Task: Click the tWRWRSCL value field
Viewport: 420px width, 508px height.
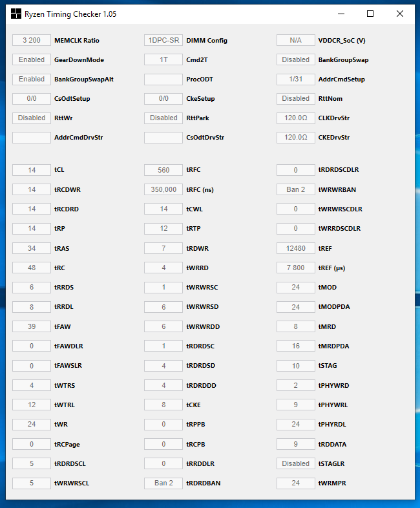Action: pos(32,483)
